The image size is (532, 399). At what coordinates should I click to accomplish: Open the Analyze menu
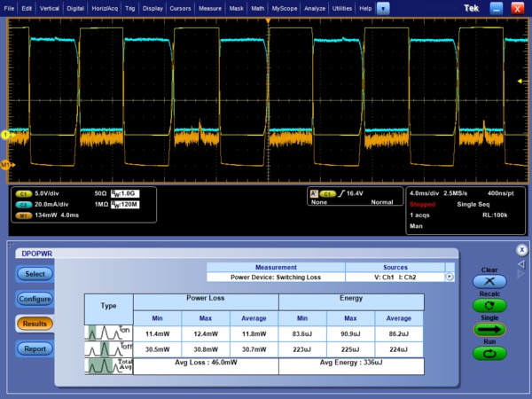[314, 7]
